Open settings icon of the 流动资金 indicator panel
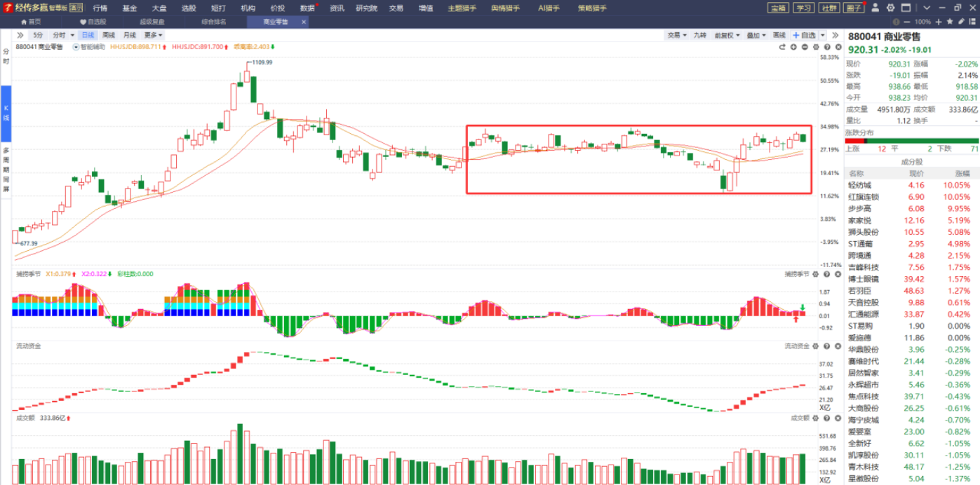980x485 pixels. coord(816,346)
